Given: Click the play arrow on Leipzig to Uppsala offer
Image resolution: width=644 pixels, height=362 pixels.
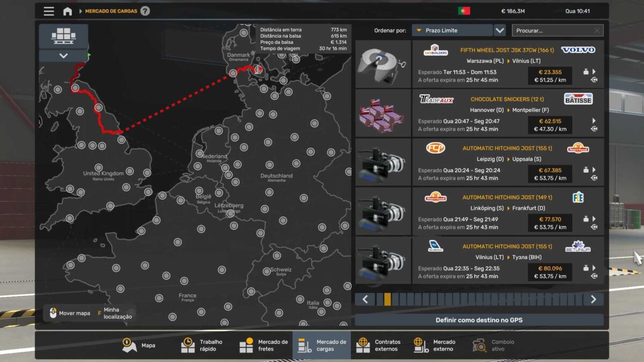Looking at the screenshot, I should (594, 170).
